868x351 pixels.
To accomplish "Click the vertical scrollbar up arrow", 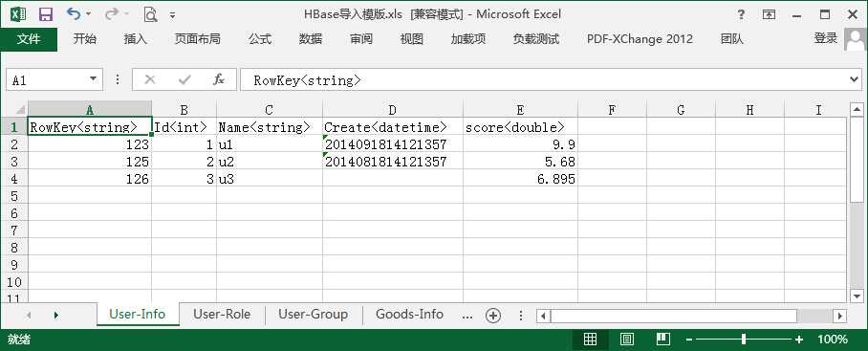I will 857,110.
